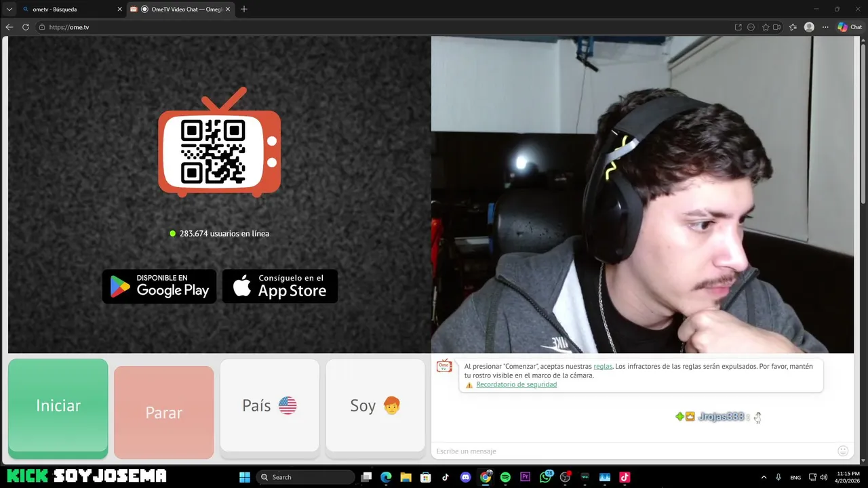Open the emoji smiley picker
The image size is (868, 488).
click(843, 451)
